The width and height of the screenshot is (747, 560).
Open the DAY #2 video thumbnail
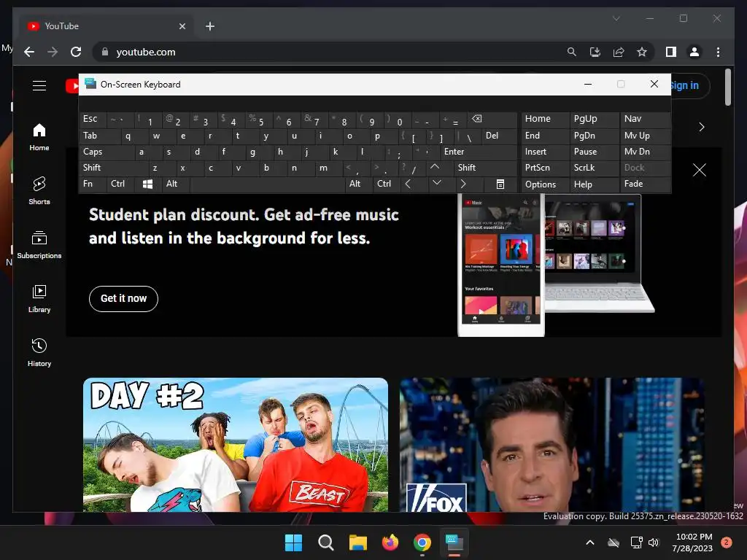click(x=236, y=445)
